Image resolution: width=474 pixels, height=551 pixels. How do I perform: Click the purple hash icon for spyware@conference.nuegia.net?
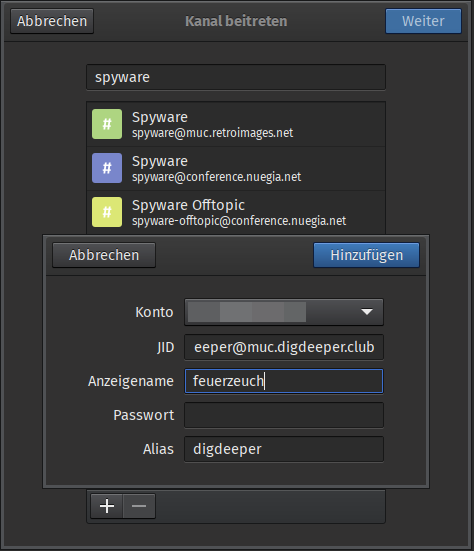tap(107, 168)
